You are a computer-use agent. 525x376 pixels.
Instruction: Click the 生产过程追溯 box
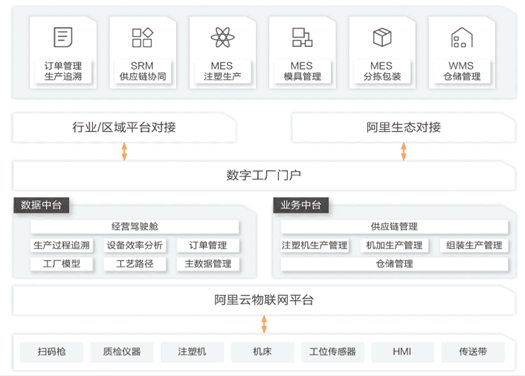[62, 245]
